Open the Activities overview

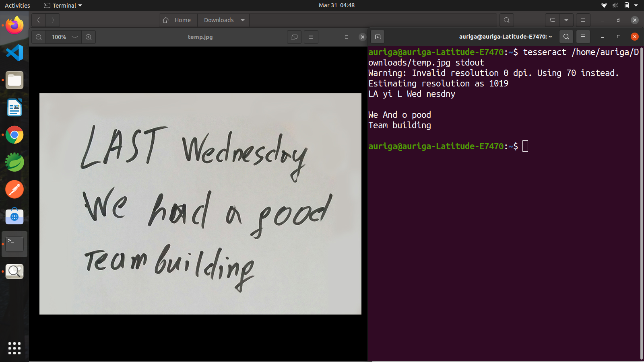17,5
